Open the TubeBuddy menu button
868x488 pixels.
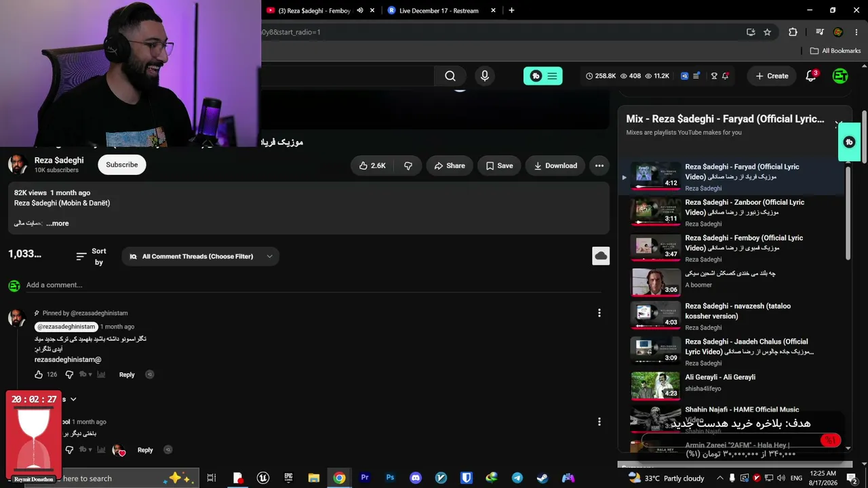[x=542, y=76]
